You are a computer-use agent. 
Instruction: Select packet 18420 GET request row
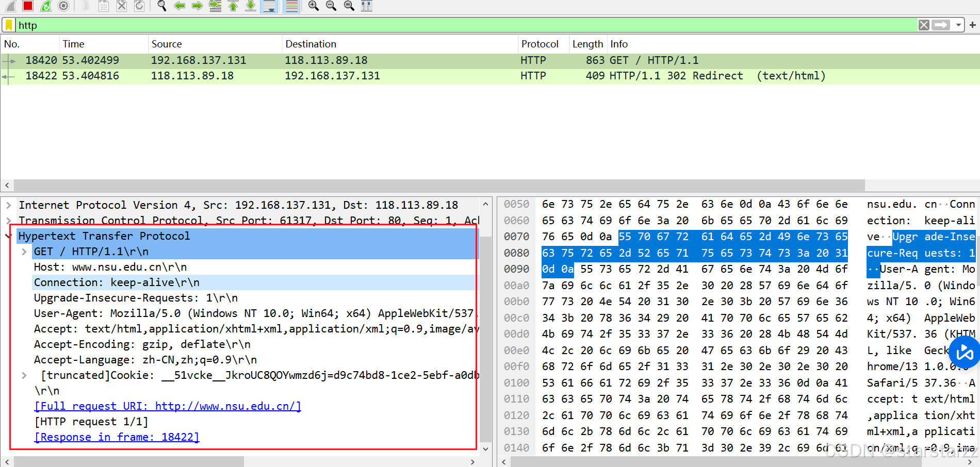pyautogui.click(x=490, y=60)
